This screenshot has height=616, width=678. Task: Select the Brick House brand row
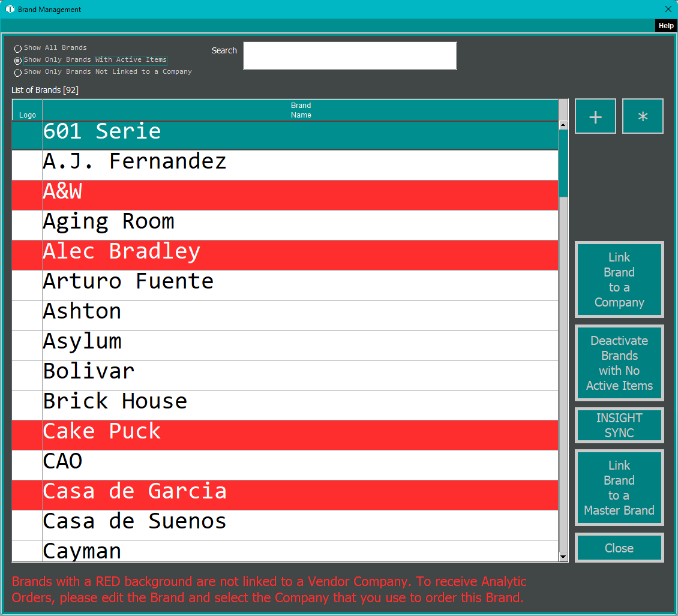[x=285, y=405]
